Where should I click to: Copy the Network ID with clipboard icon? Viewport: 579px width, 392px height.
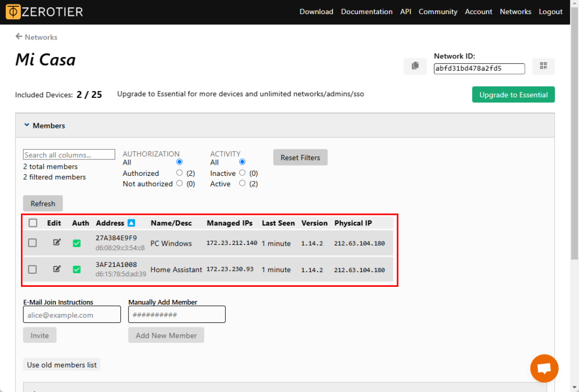point(415,66)
